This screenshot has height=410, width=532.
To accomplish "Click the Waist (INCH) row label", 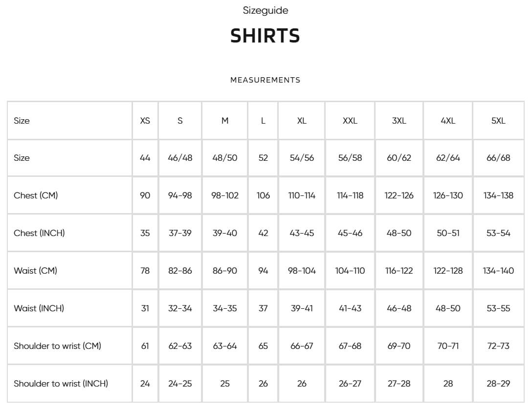I will pos(39,308).
